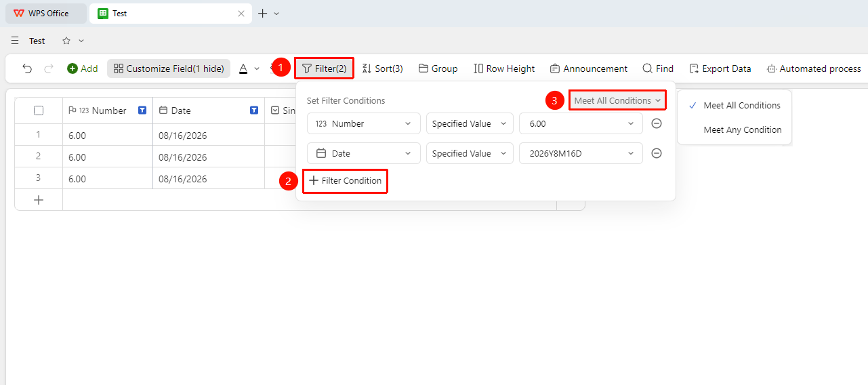Remove the Date filter condition
The height and width of the screenshot is (385, 868).
click(x=657, y=153)
